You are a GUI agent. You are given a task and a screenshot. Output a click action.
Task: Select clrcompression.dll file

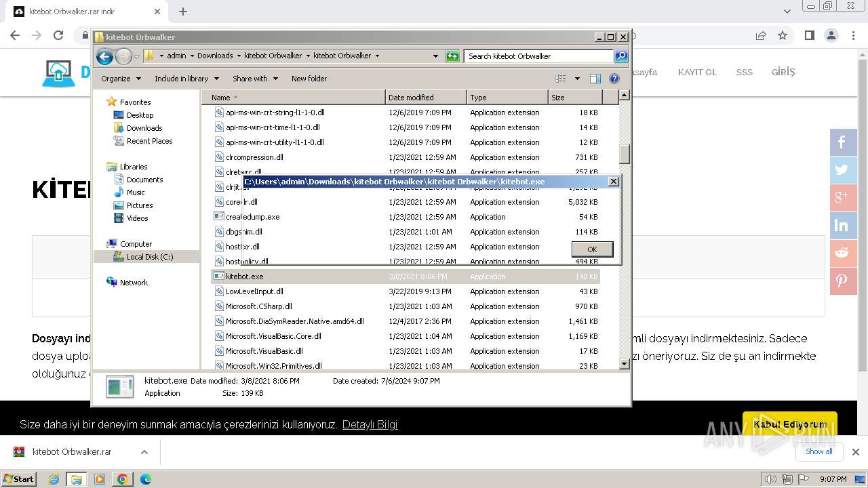tap(254, 157)
